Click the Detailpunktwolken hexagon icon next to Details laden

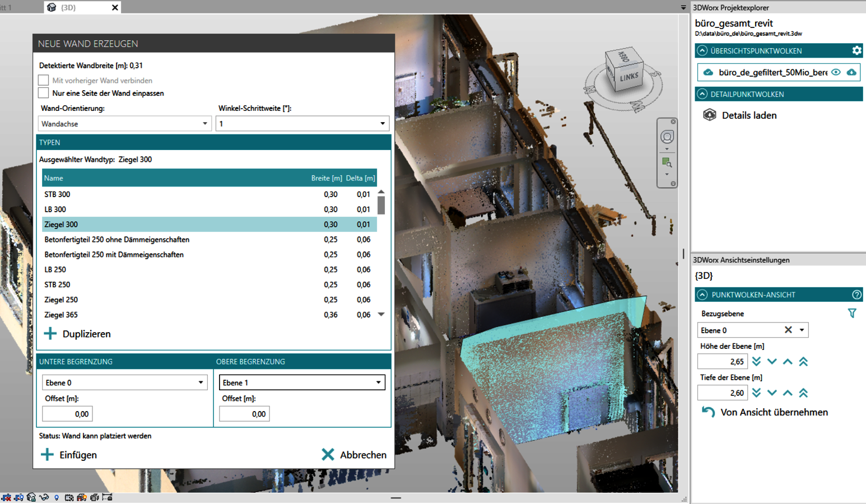click(x=710, y=115)
